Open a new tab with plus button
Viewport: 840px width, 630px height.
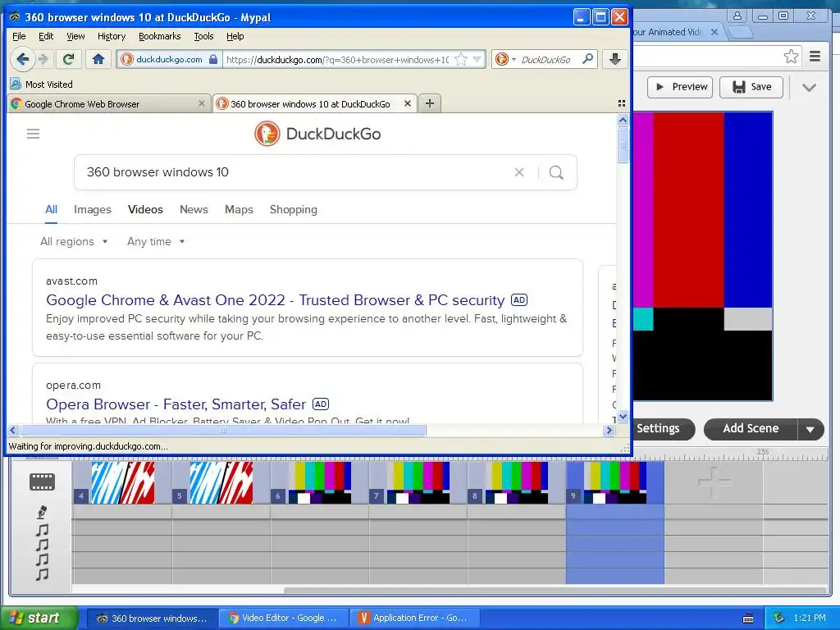(430, 103)
